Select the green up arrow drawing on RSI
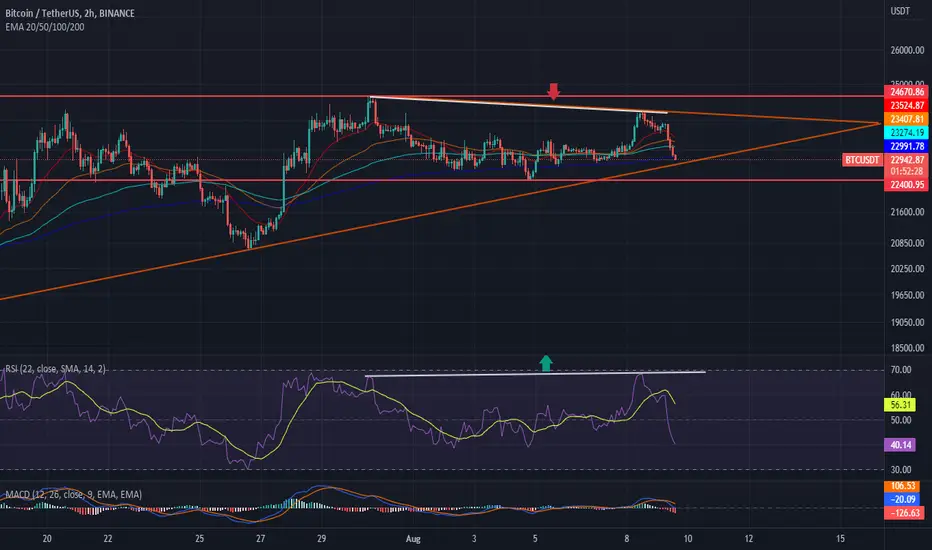The height and width of the screenshot is (550, 932). [546, 363]
